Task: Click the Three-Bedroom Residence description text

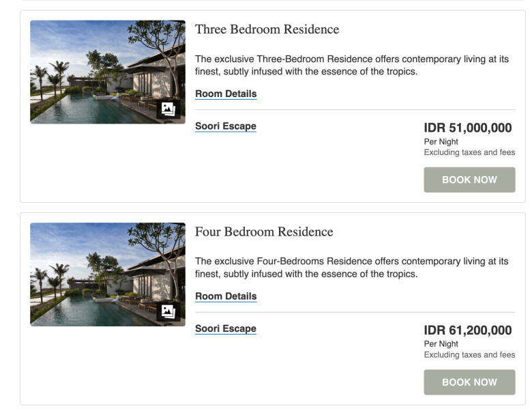Action: click(351, 65)
